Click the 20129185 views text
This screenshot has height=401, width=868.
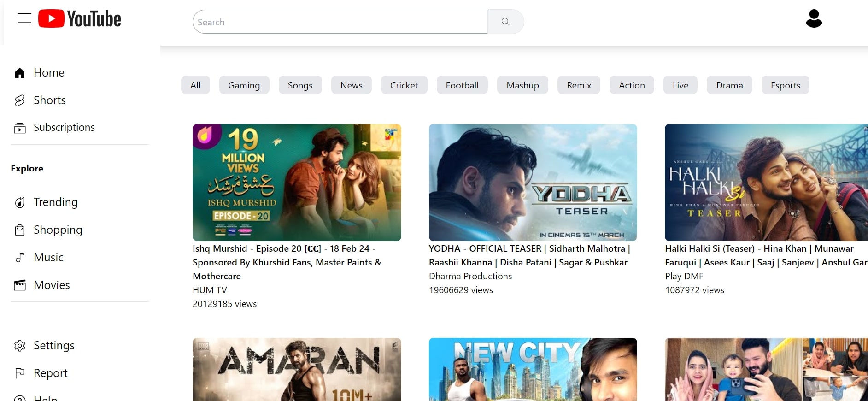point(225,304)
